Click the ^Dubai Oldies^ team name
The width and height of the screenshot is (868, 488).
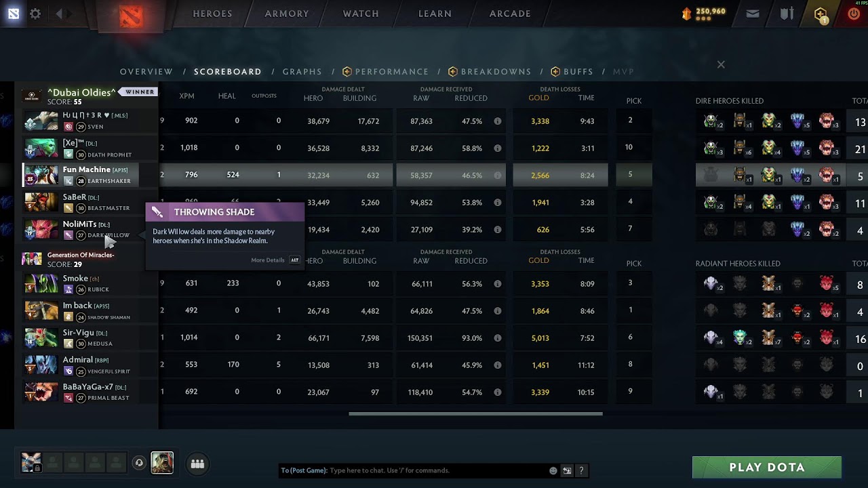(x=81, y=92)
